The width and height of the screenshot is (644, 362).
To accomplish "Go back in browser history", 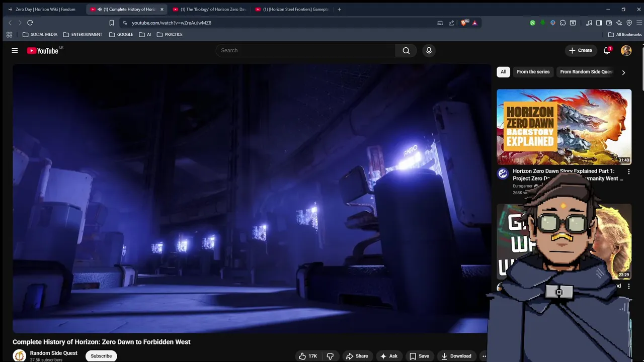I will coord(10,23).
